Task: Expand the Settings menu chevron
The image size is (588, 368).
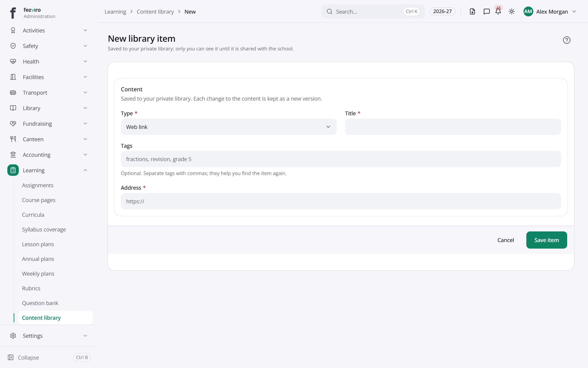Action: pyautogui.click(x=85, y=336)
